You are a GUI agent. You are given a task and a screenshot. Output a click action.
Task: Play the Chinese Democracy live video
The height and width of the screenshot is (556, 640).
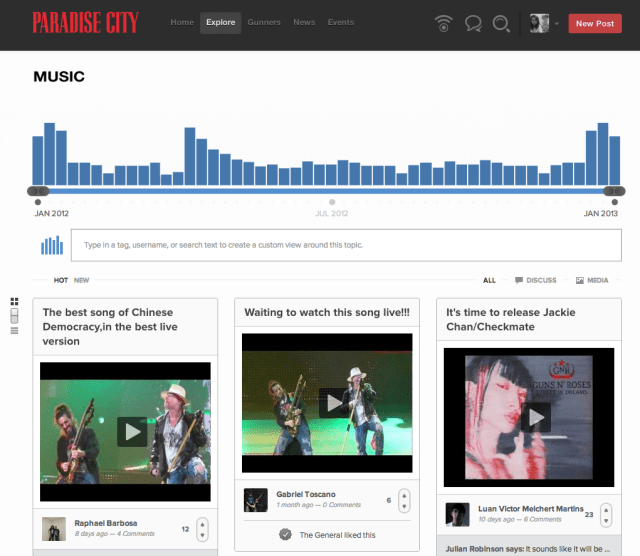132,431
